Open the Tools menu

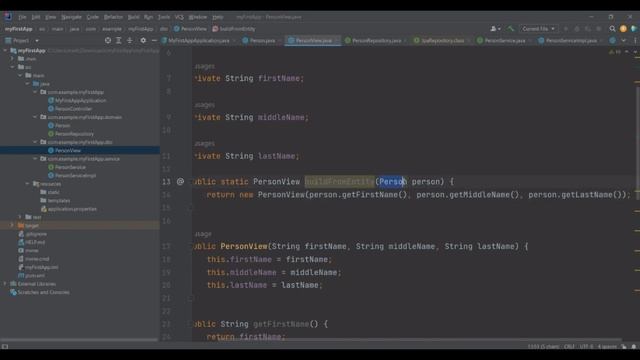[x=164, y=17]
